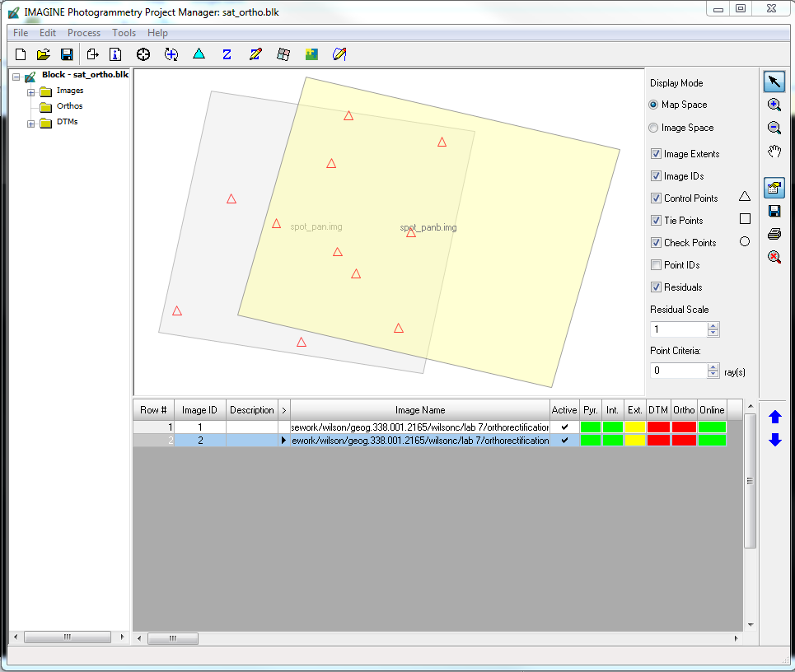Click the Image Name column header
Viewport: 795px width, 672px height.
point(420,410)
